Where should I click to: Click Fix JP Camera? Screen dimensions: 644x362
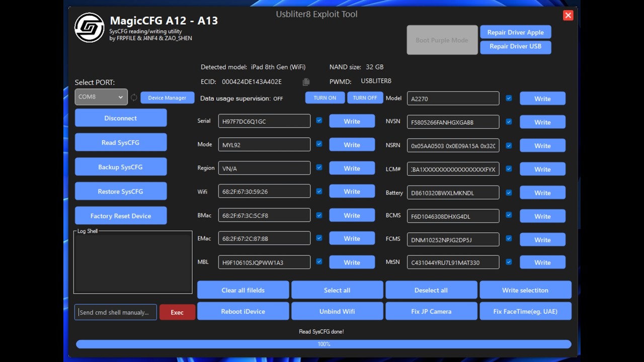tap(431, 311)
